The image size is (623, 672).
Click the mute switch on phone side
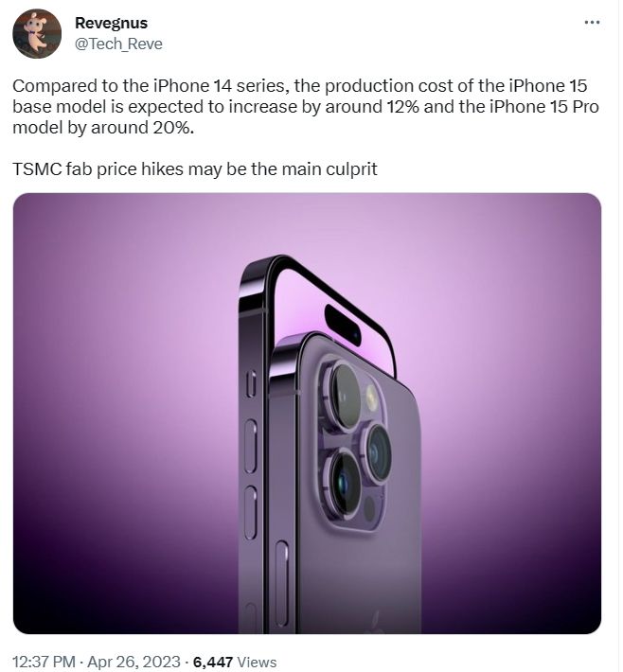252,383
